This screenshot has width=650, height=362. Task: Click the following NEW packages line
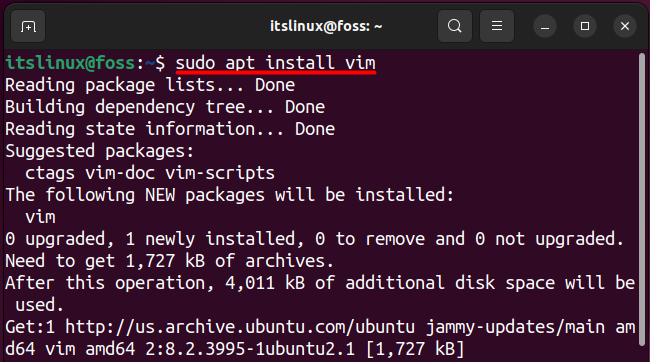(x=230, y=195)
